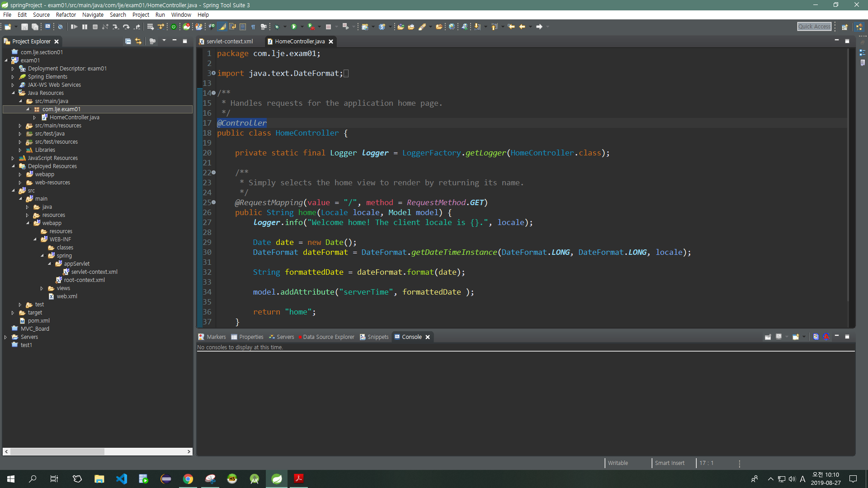Click the Spring Boot dashboard power icon

tap(174, 27)
